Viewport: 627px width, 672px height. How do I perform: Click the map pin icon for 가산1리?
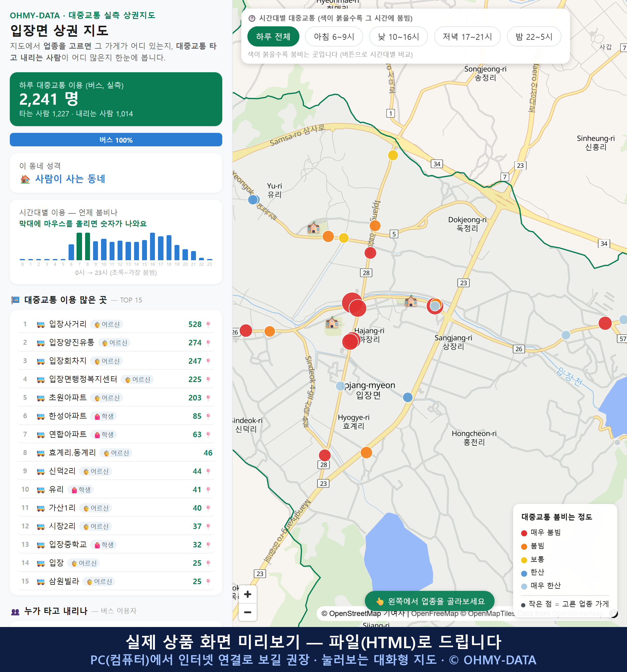208,508
